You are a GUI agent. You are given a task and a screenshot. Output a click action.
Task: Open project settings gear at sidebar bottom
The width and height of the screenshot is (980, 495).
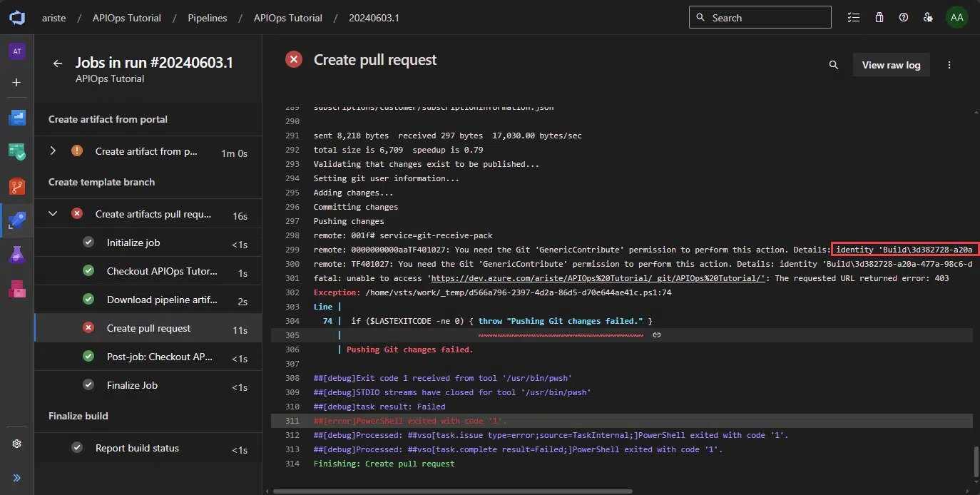pyautogui.click(x=16, y=443)
